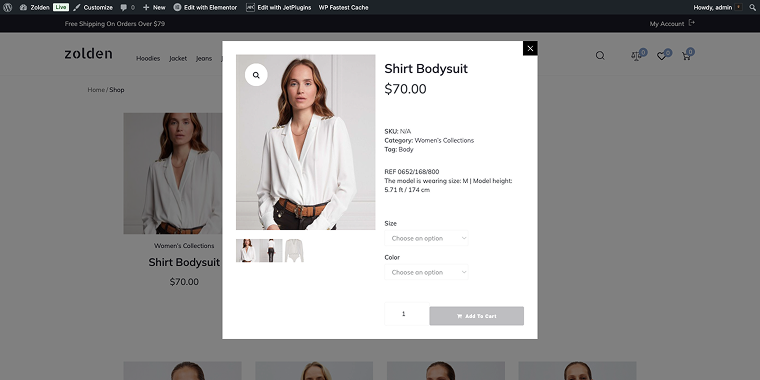Click the zoom magnifier on product image

click(x=256, y=75)
